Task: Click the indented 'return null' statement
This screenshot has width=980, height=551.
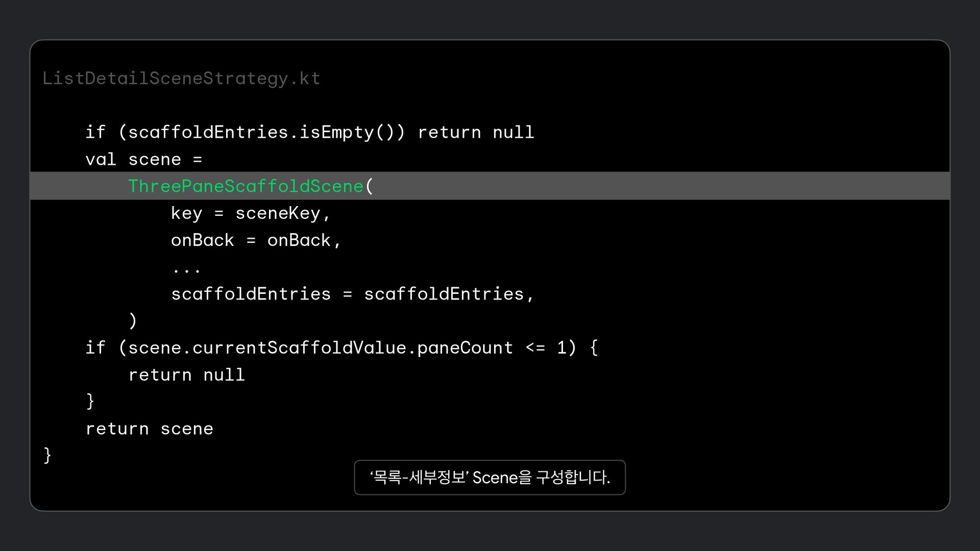Action: (x=186, y=375)
